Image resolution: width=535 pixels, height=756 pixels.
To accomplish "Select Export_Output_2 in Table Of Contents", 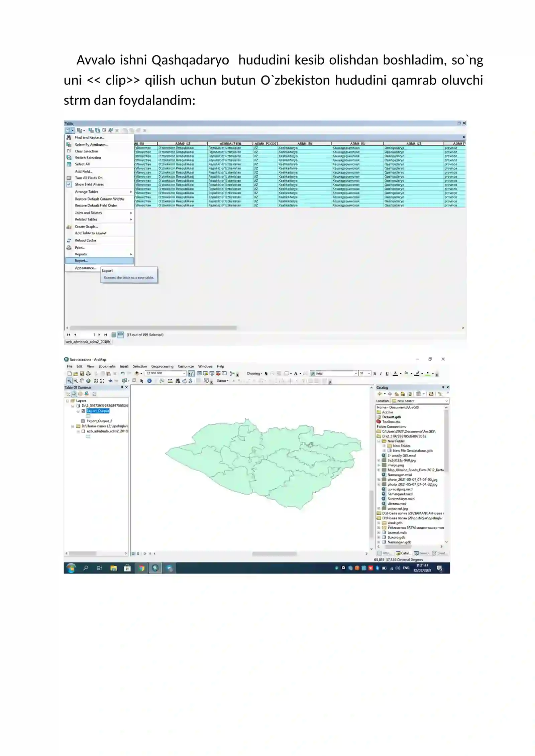I will [99, 421].
